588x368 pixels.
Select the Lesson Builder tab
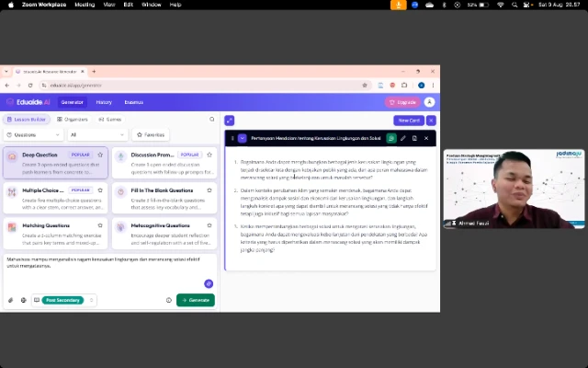pyautogui.click(x=27, y=120)
